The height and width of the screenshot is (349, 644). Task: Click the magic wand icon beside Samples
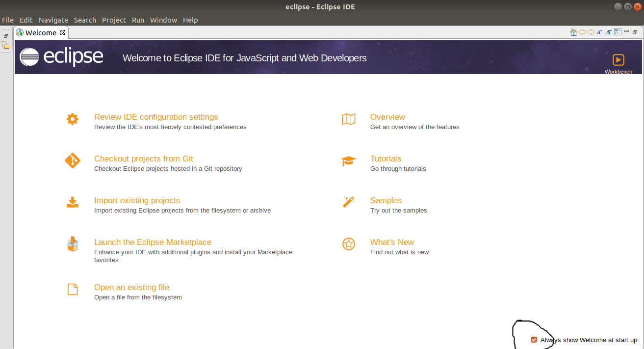click(x=349, y=202)
